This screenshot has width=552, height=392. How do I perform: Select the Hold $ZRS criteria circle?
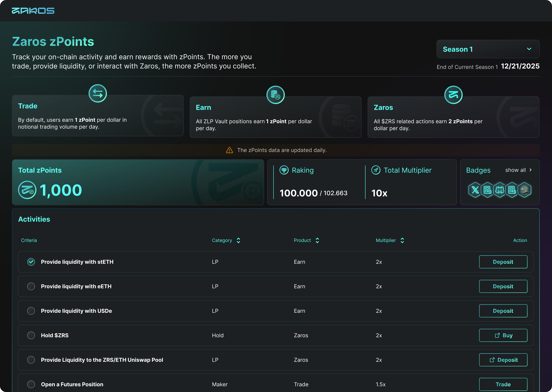[31, 335]
